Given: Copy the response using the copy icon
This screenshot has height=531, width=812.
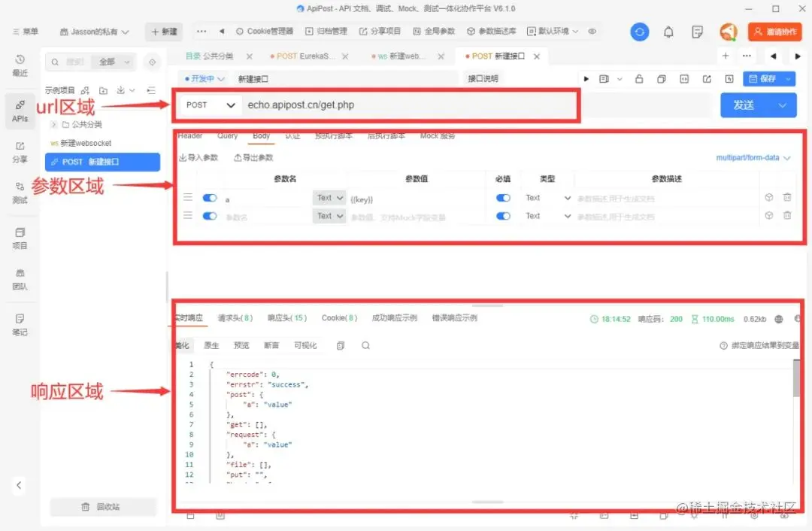Looking at the screenshot, I should pyautogui.click(x=341, y=345).
